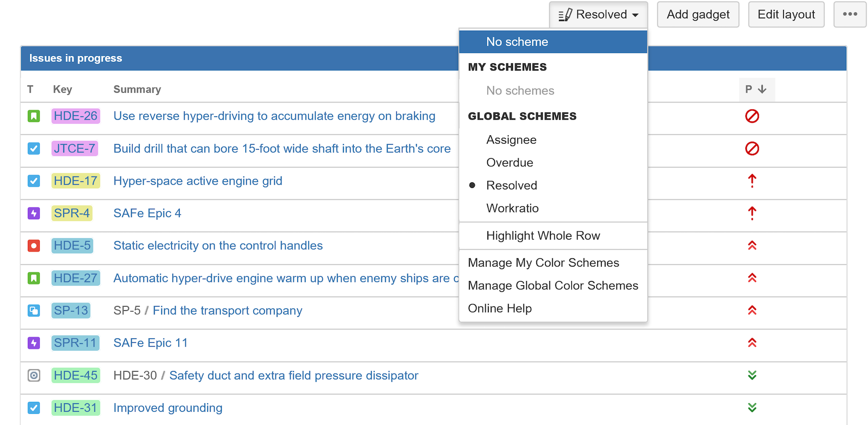Toggle Highlight Whole Row option
Image resolution: width=868 pixels, height=425 pixels.
point(543,236)
